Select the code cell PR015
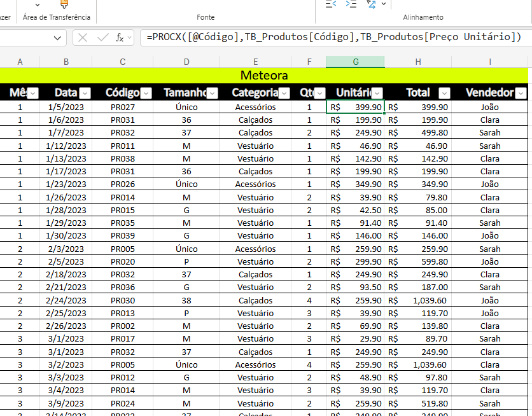This screenshot has width=532, height=416. [122, 210]
